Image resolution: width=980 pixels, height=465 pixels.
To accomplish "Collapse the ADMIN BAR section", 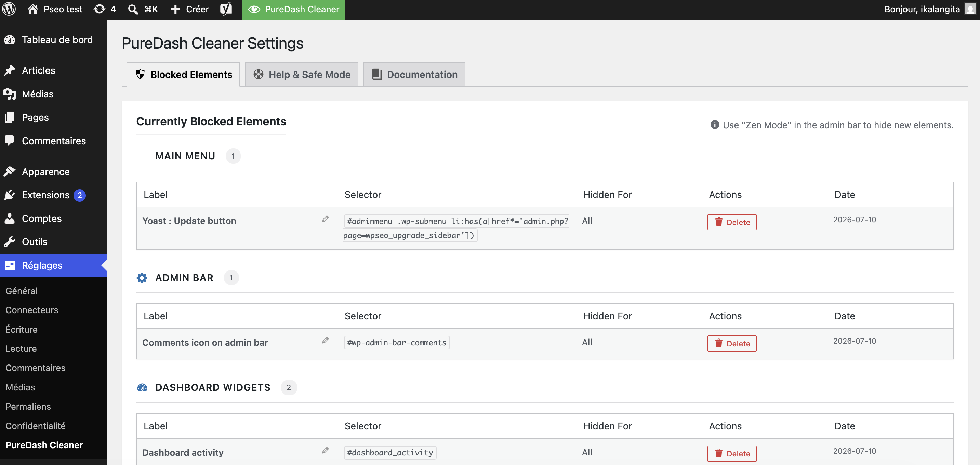I will 184,278.
